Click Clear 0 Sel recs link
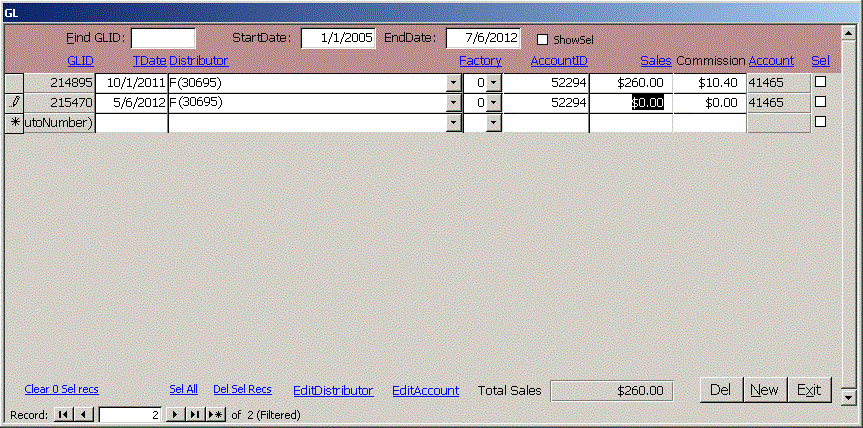Image resolution: width=863 pixels, height=428 pixels. 62,389
